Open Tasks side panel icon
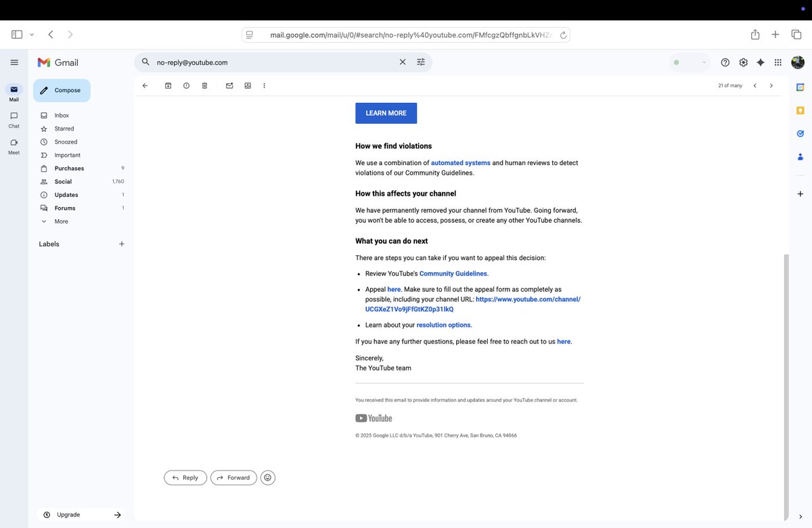This screenshot has height=528, width=812. 800,133
